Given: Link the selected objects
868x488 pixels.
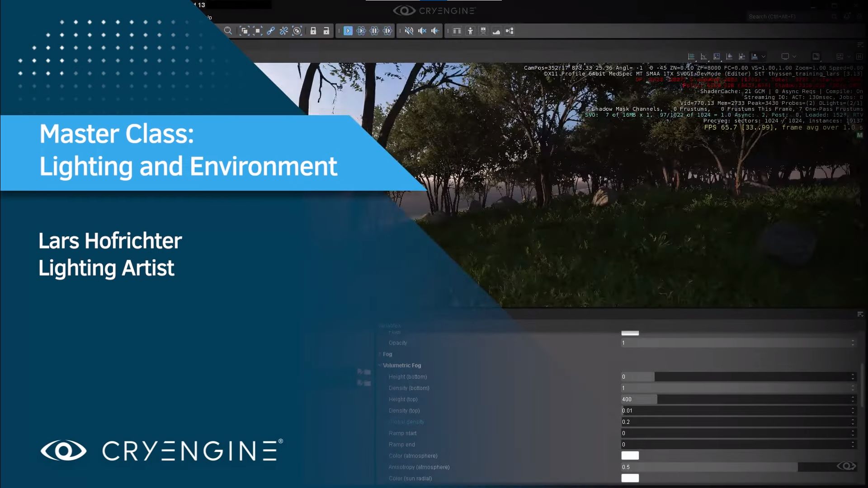Looking at the screenshot, I should click(x=271, y=31).
